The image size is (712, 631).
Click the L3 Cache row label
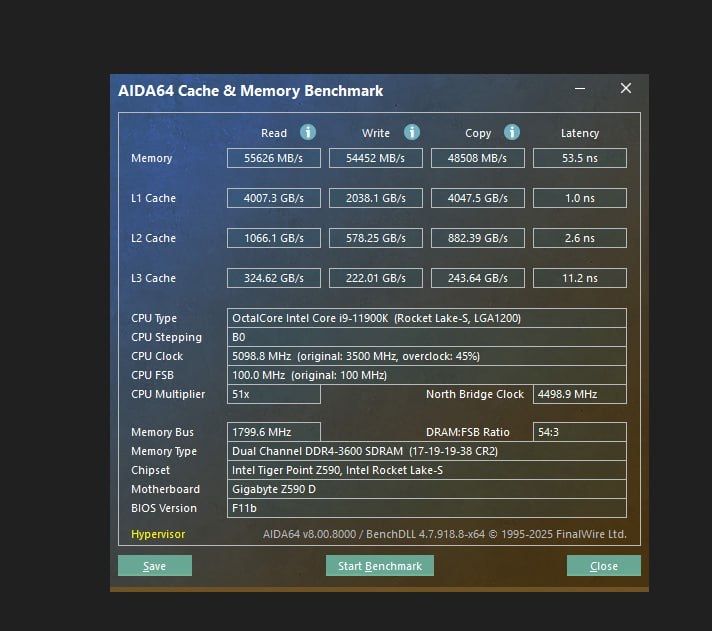coord(153,278)
